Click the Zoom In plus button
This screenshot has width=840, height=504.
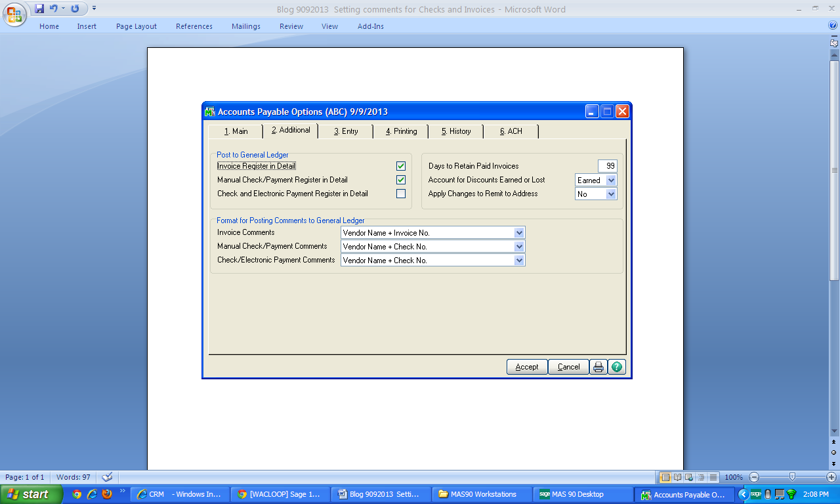click(831, 477)
